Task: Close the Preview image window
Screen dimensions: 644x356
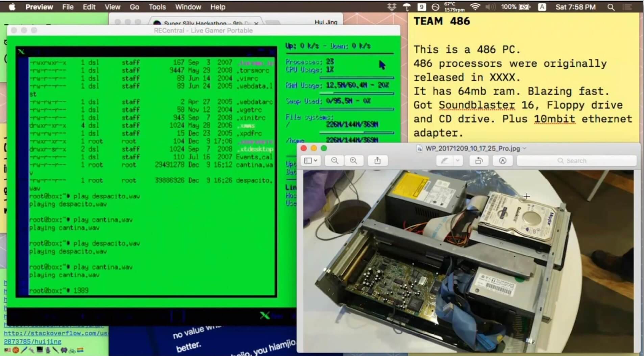Action: click(x=303, y=148)
